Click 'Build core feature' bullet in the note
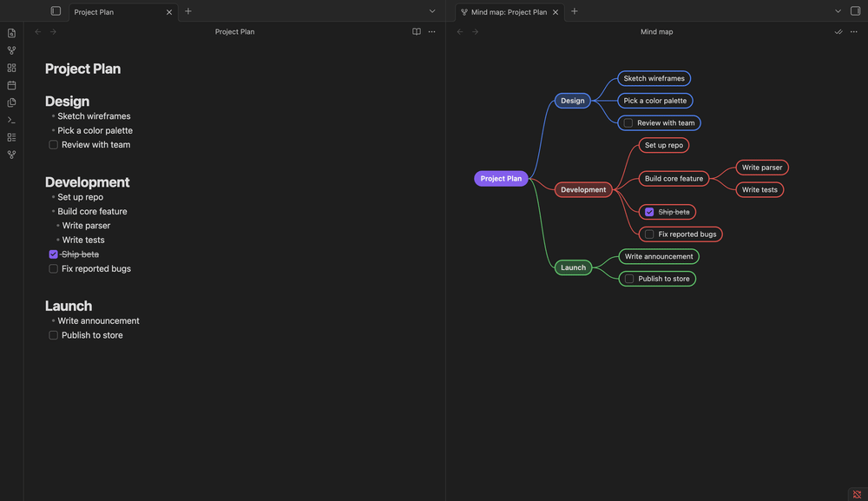Image resolution: width=868 pixels, height=501 pixels. tap(93, 212)
